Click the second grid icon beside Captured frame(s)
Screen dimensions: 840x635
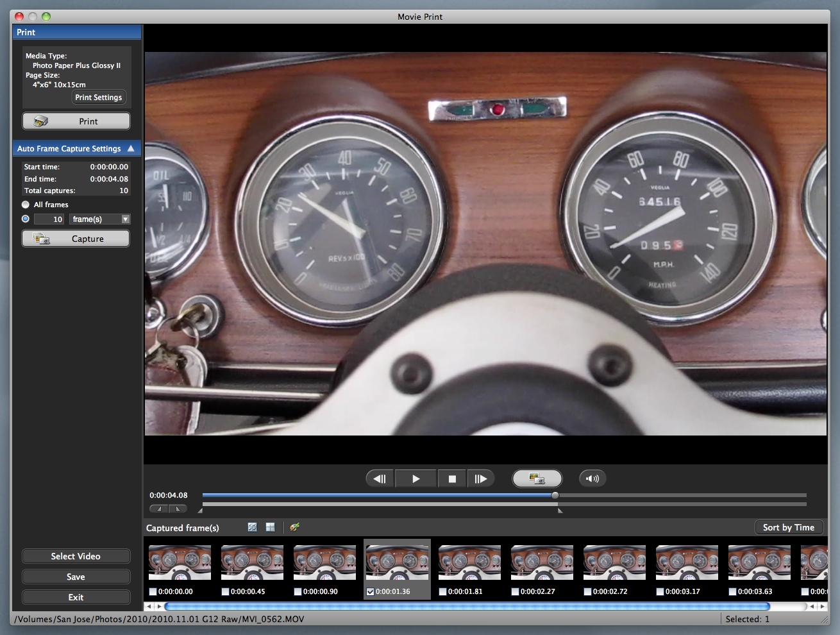[271, 527]
